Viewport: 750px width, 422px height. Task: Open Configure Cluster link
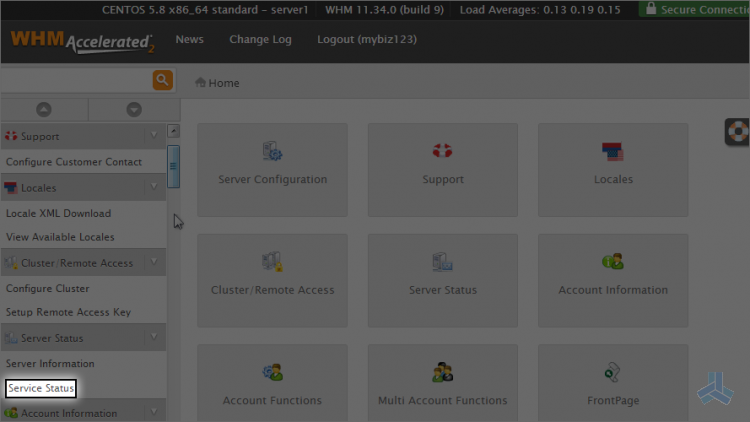coord(48,289)
